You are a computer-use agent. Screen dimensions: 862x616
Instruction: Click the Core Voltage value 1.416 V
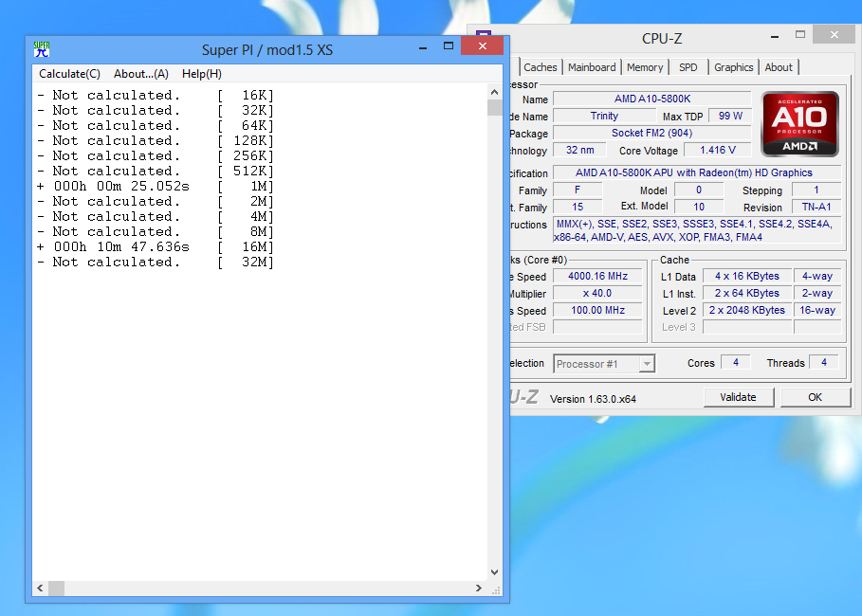pos(718,150)
